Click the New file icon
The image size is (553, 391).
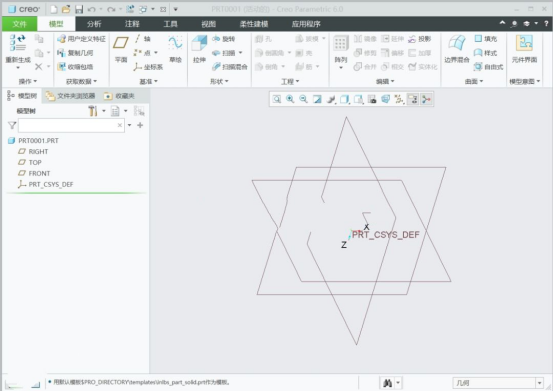click(x=53, y=9)
